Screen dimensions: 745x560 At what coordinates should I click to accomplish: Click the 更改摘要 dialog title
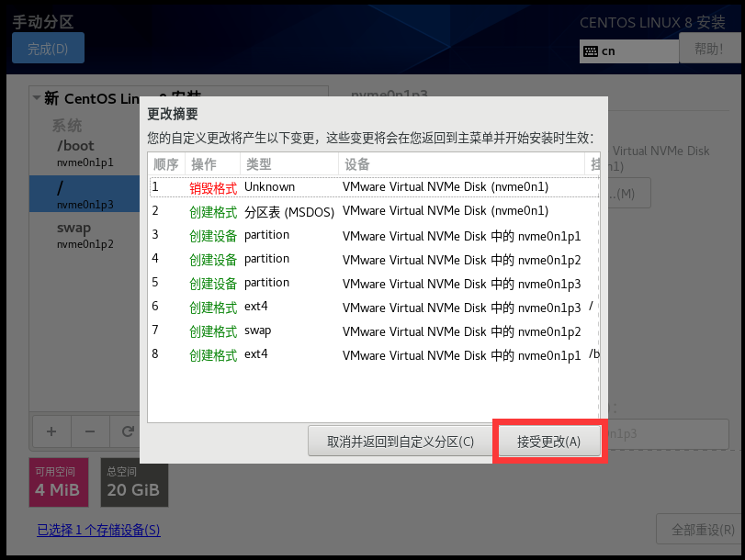173,114
